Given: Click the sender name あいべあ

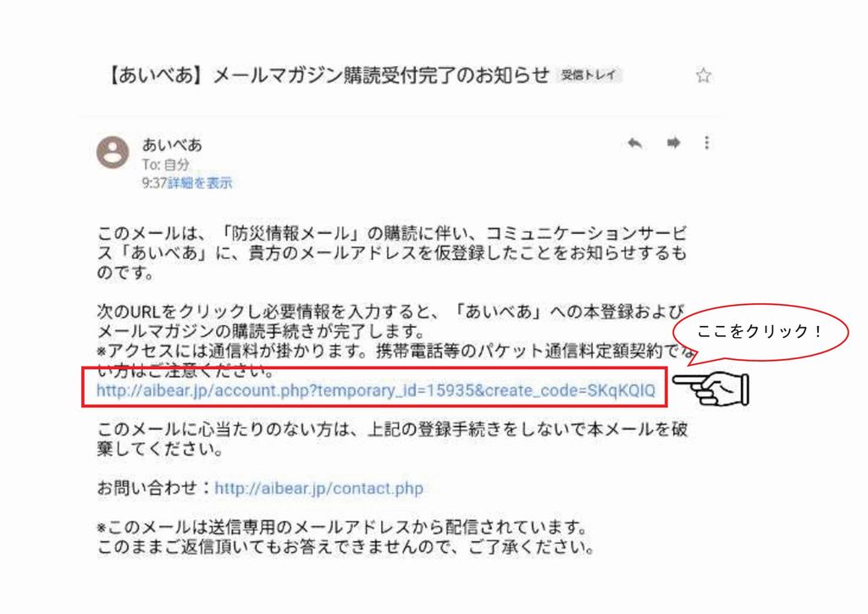Looking at the screenshot, I should click(172, 145).
